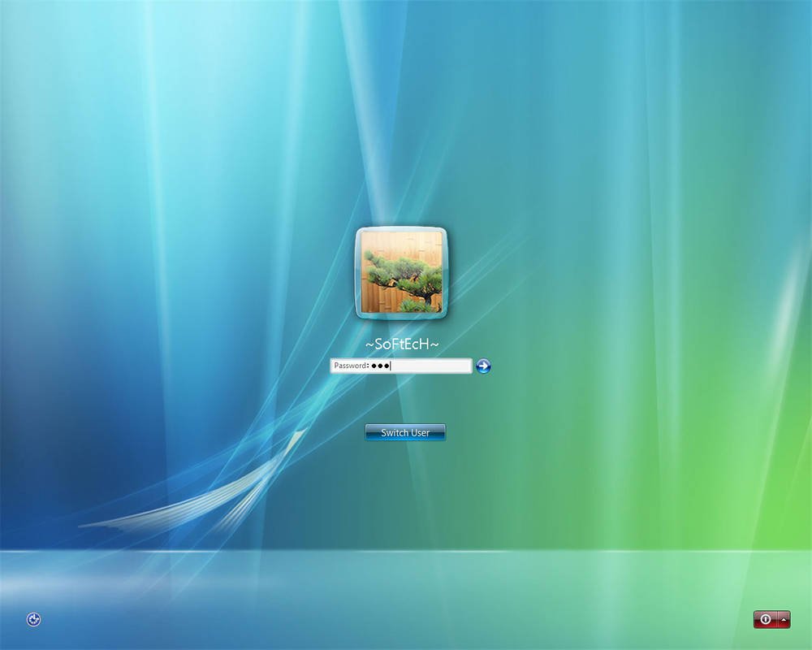
Task: Click the chevron beside the power button
Action: pos(784,619)
